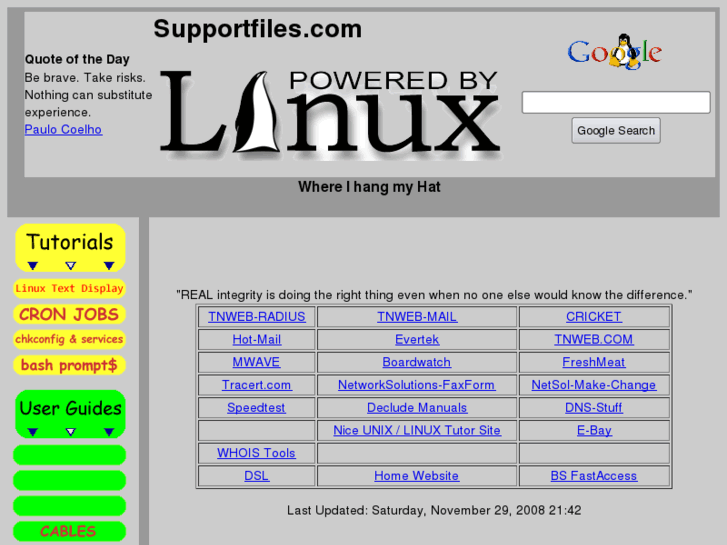
Task: Select the chkconfig & services tutorial
Action: click(70, 339)
